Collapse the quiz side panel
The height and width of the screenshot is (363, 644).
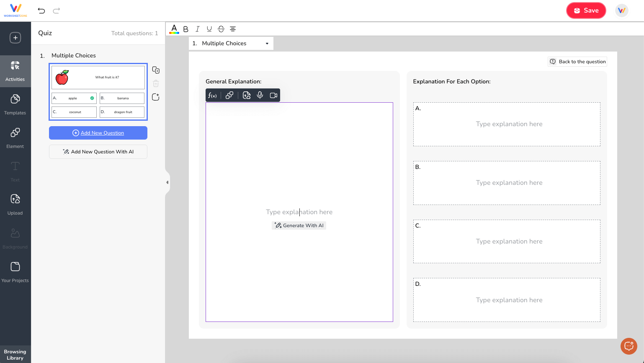[167, 182]
